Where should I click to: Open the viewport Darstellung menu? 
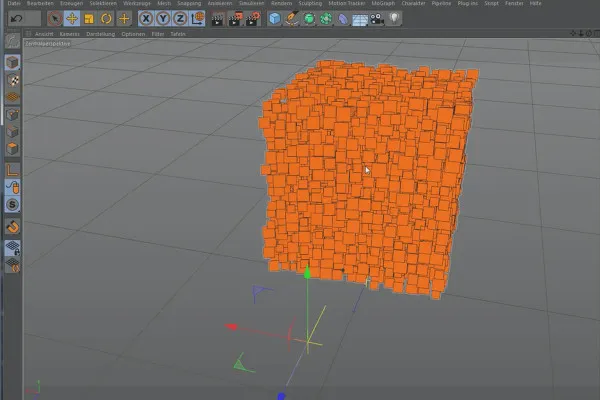(x=101, y=34)
